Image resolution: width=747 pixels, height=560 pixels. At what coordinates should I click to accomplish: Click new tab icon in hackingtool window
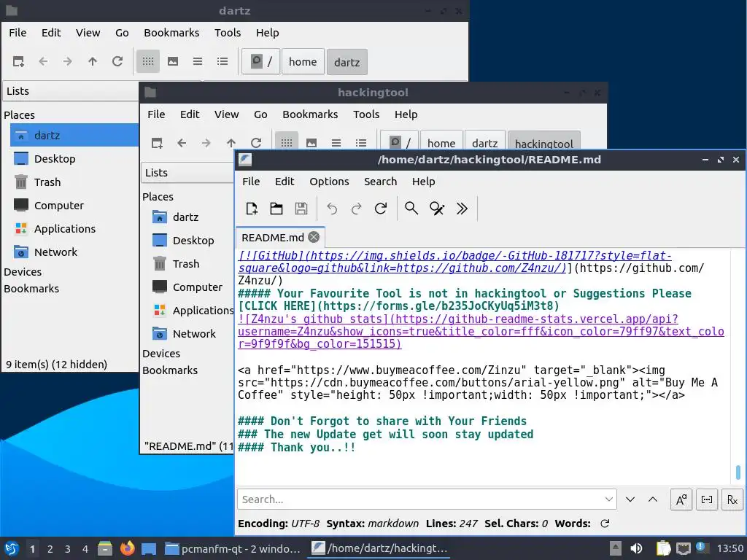[x=157, y=143]
